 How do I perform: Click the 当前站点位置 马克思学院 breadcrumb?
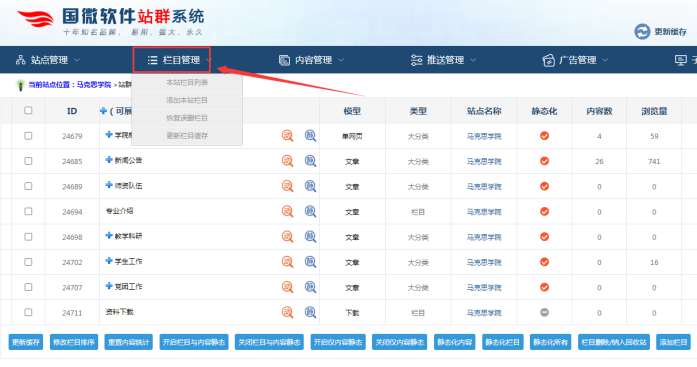point(70,84)
